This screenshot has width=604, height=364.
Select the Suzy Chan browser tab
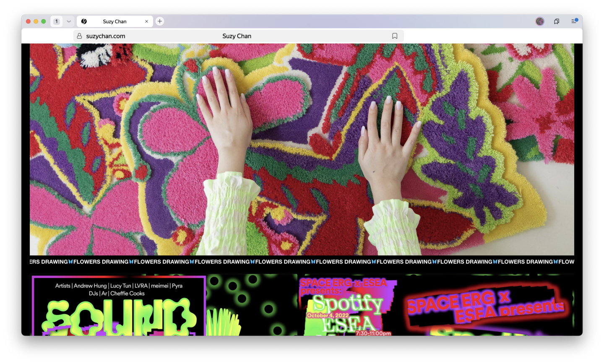click(x=115, y=21)
